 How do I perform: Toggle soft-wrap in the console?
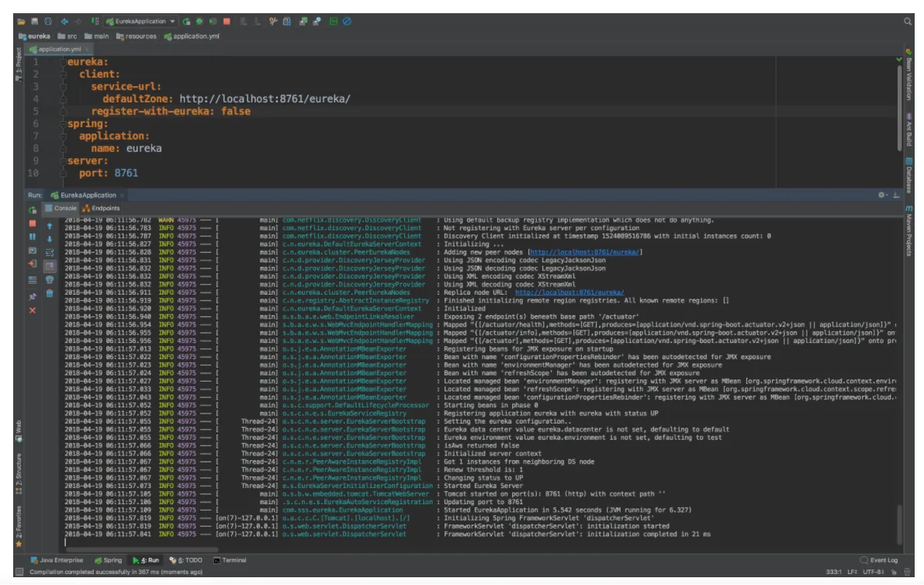(x=50, y=252)
